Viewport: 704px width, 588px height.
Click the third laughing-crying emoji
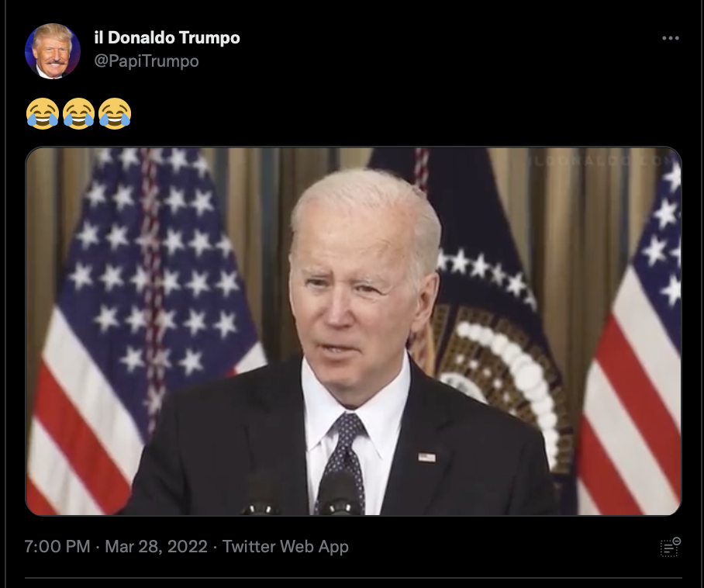[x=115, y=114]
